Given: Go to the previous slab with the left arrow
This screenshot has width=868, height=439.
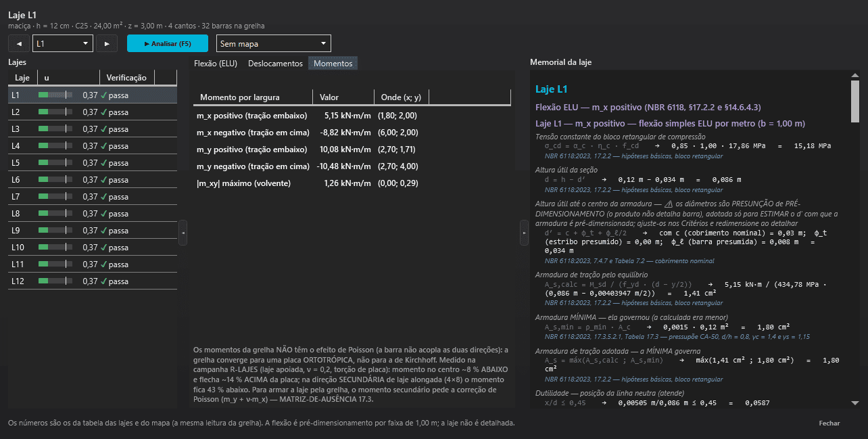Looking at the screenshot, I should tap(18, 43).
